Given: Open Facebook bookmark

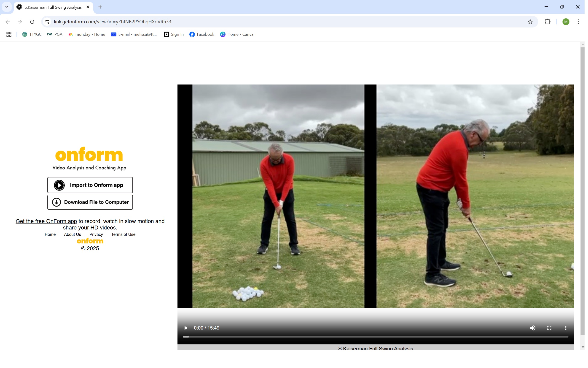Looking at the screenshot, I should pyautogui.click(x=202, y=34).
